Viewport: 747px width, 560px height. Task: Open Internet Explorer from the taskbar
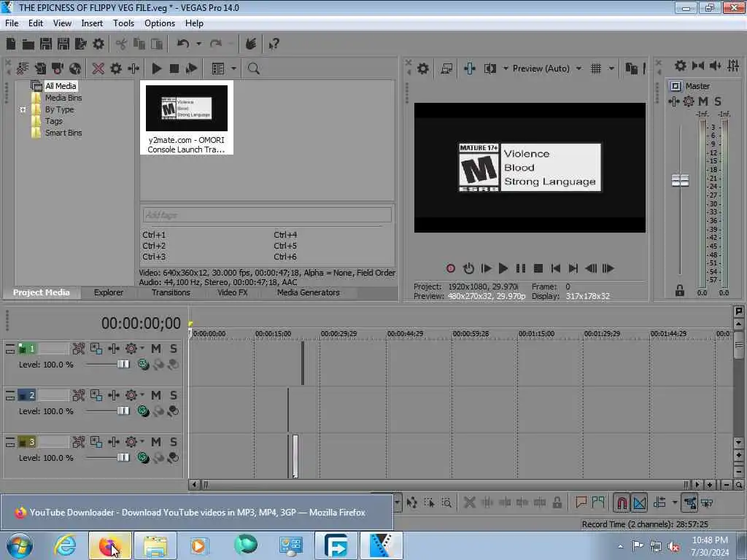(x=65, y=545)
